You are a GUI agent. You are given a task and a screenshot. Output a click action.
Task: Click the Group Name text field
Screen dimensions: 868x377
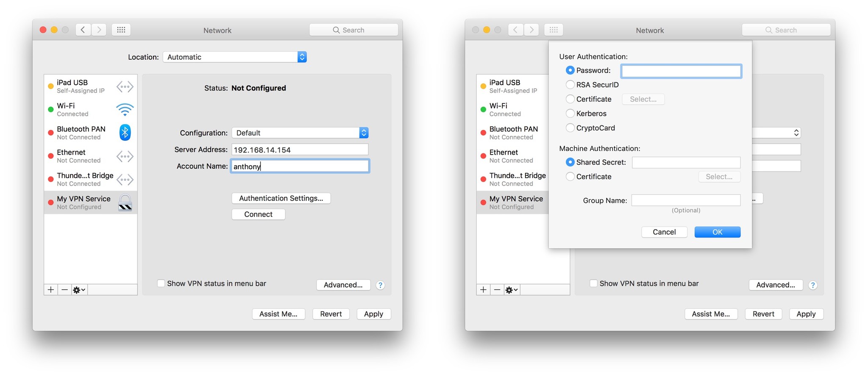point(686,200)
